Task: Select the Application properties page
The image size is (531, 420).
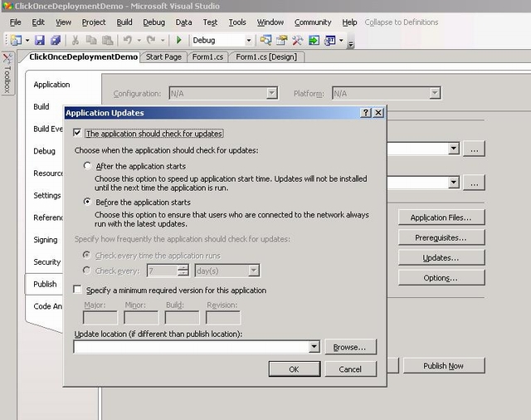Action: [51, 85]
